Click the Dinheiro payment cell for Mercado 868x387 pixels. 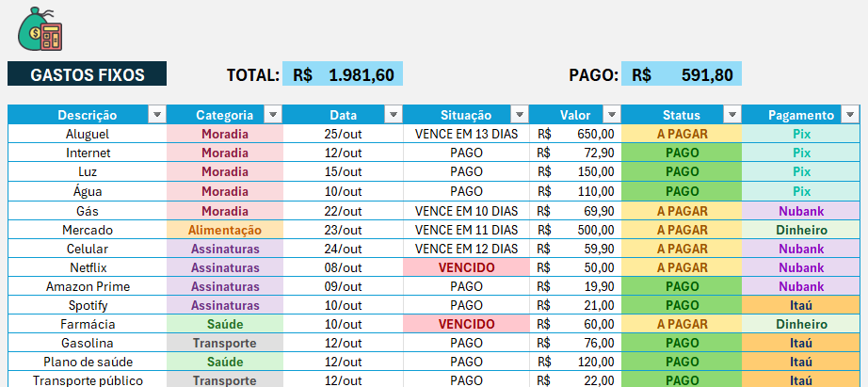tap(801, 230)
